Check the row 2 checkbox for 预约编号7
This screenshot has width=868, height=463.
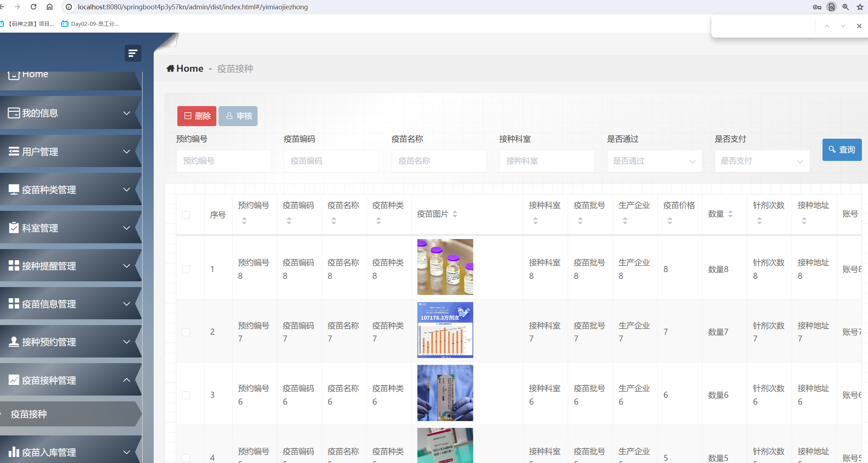(186, 332)
